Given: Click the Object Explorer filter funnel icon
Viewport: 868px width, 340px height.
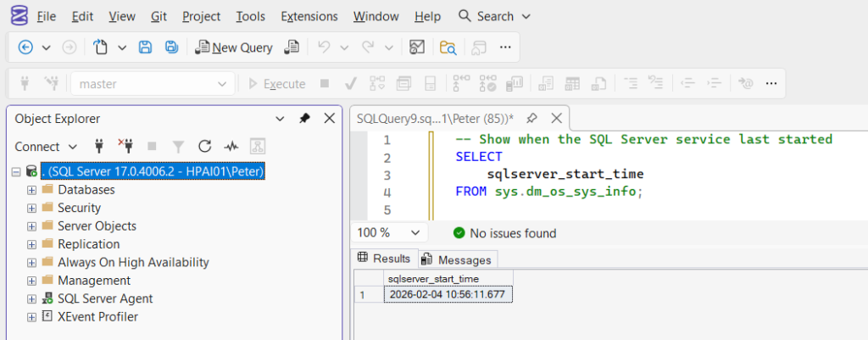Looking at the screenshot, I should coord(178,147).
